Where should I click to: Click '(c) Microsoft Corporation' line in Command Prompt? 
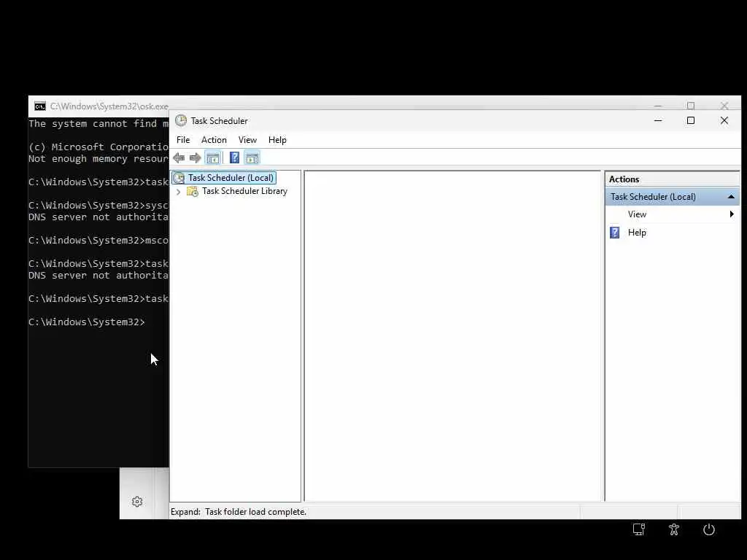click(98, 147)
